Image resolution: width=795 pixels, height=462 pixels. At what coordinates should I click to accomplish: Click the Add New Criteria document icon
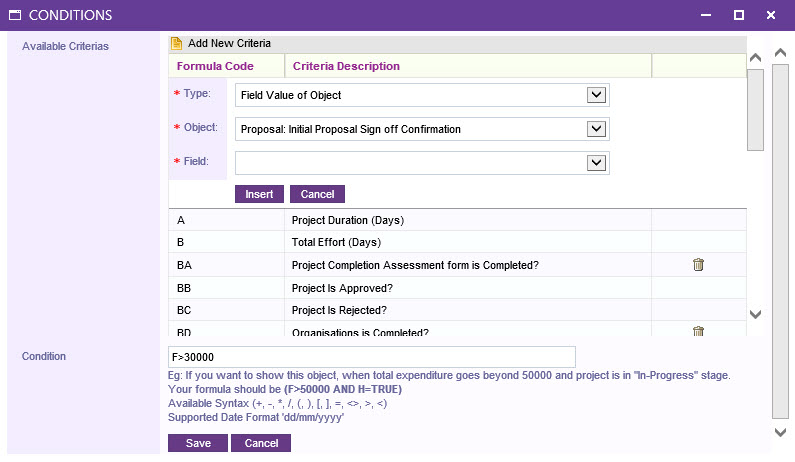click(176, 44)
